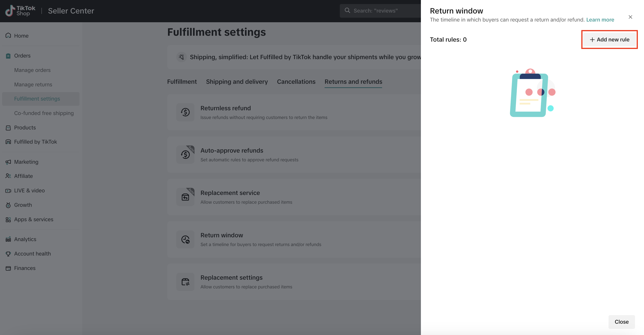The image size is (644, 335).
Task: Collapse the Orders sidebar section
Action: click(22, 56)
